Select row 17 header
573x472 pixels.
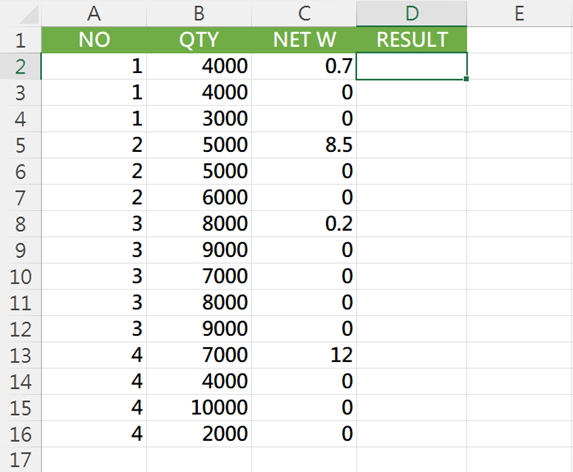pyautogui.click(x=20, y=460)
